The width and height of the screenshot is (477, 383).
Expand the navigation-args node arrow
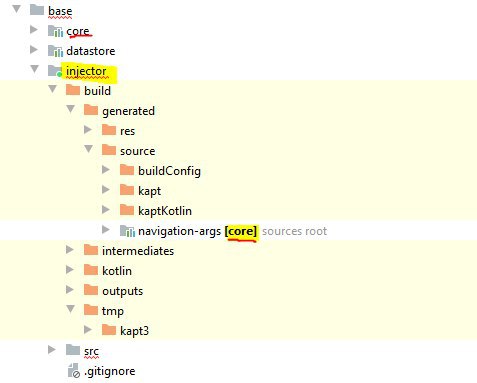pos(106,229)
